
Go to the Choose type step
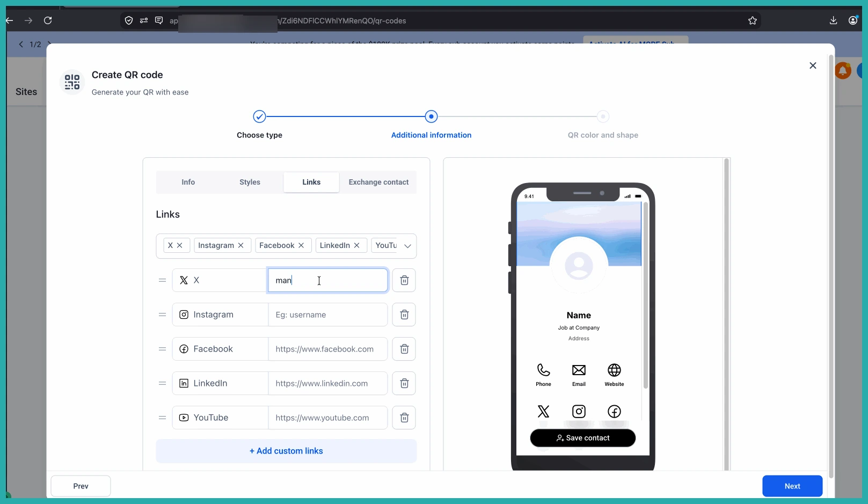tap(259, 116)
